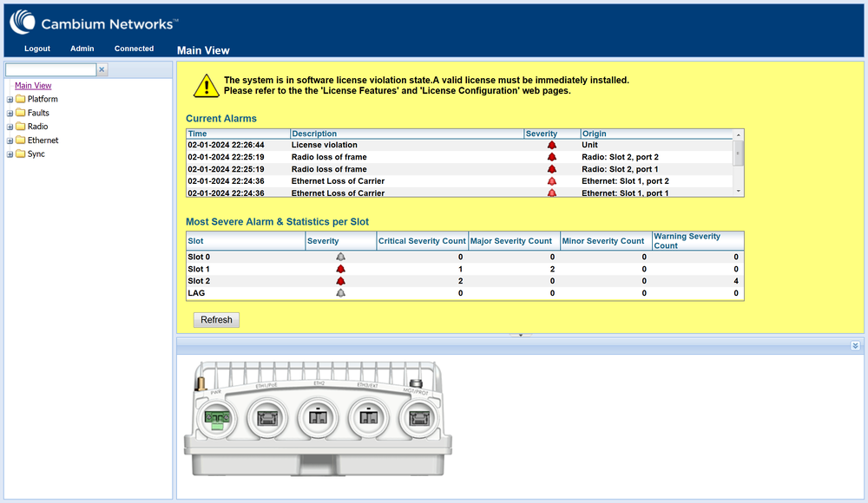Click the MGT/PROT port on device image
The width and height of the screenshot is (868, 503).
point(417,416)
